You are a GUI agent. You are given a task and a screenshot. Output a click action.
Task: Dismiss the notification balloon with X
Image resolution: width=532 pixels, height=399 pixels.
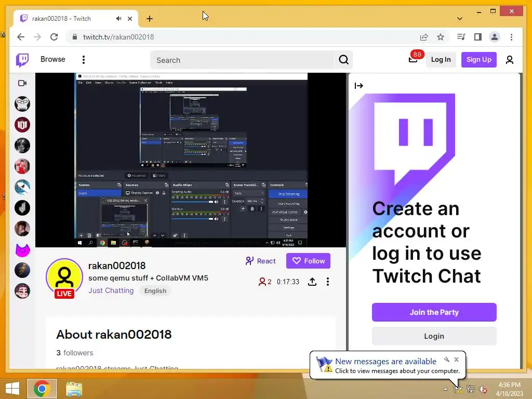[456, 360]
